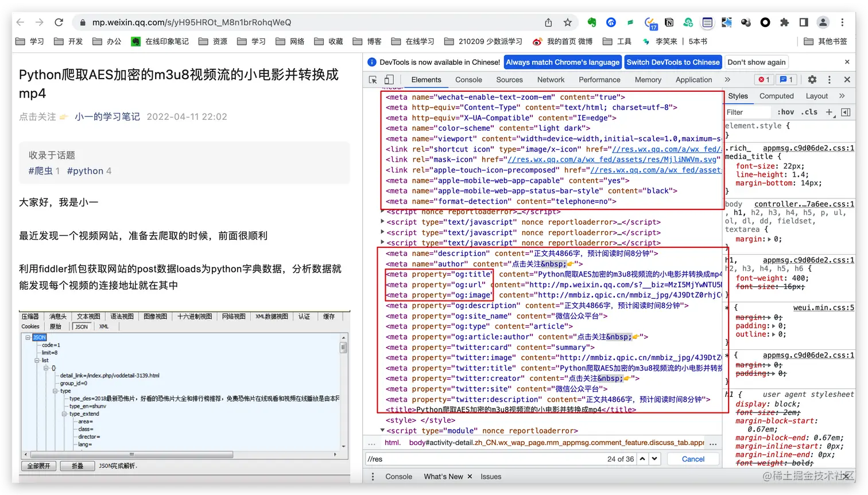Open the 我的首页 微博 bookmark

coord(563,41)
